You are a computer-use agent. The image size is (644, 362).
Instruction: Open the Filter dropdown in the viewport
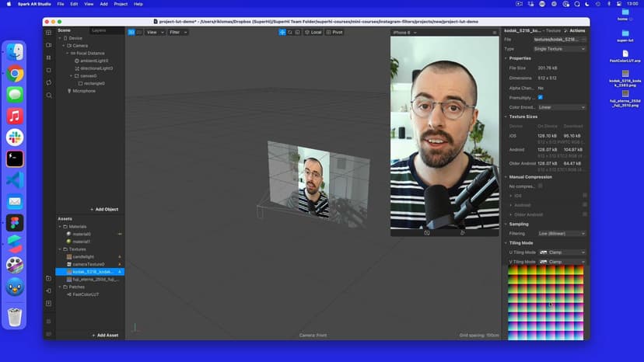pos(178,32)
